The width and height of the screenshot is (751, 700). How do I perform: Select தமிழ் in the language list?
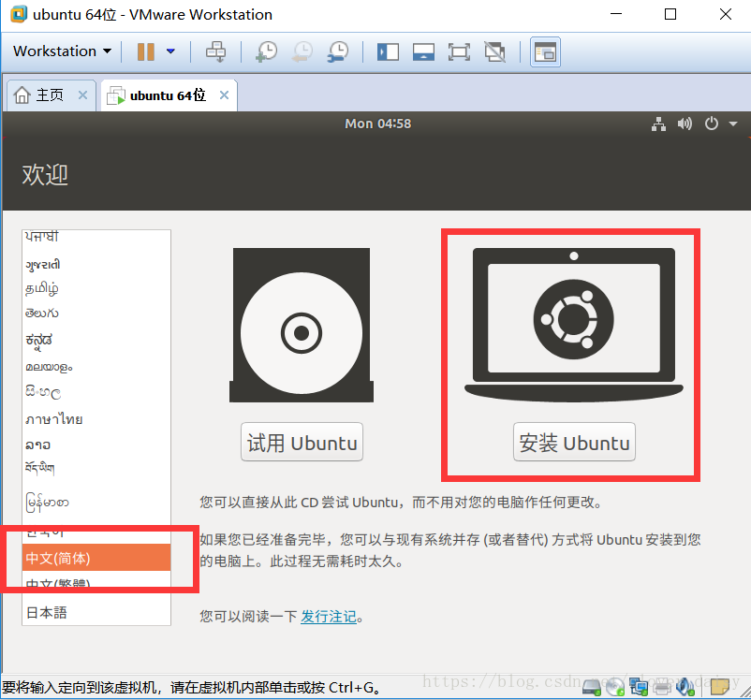click(96, 289)
